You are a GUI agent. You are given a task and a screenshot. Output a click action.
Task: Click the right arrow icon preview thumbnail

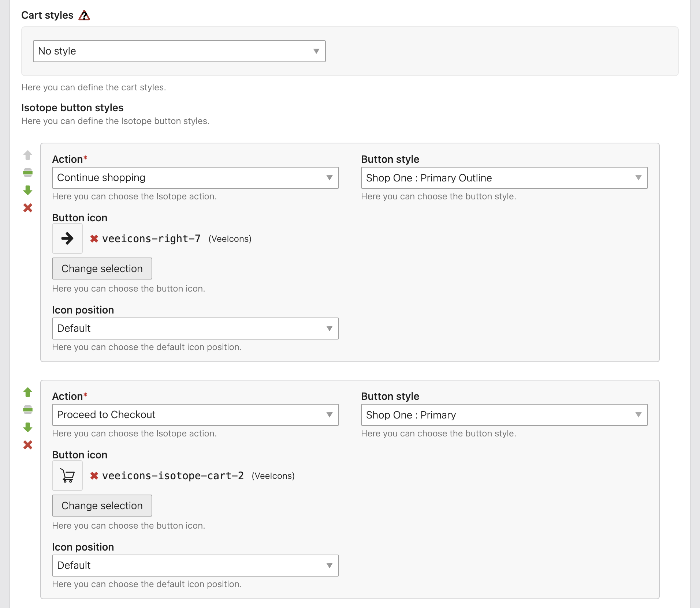pyautogui.click(x=67, y=239)
